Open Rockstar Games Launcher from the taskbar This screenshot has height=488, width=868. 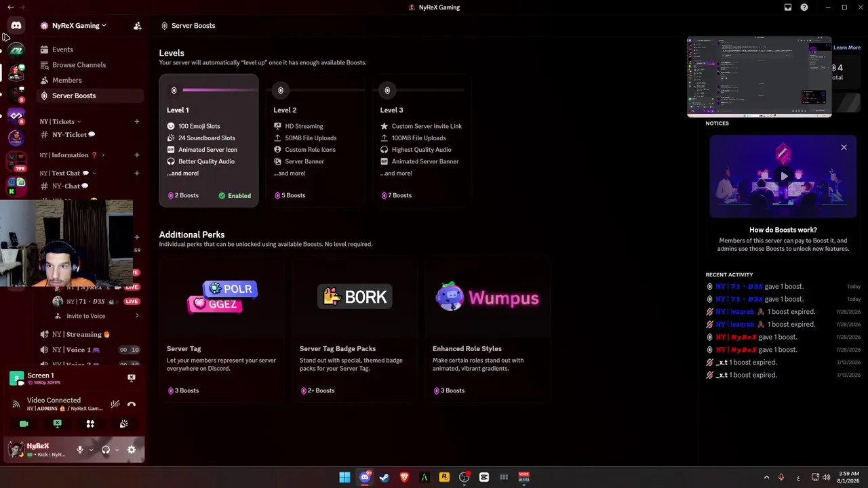tap(444, 477)
